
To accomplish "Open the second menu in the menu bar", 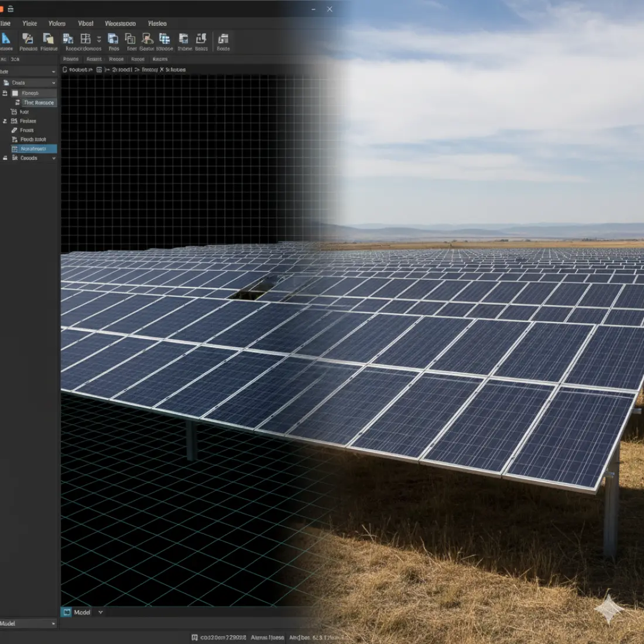I will [30, 23].
